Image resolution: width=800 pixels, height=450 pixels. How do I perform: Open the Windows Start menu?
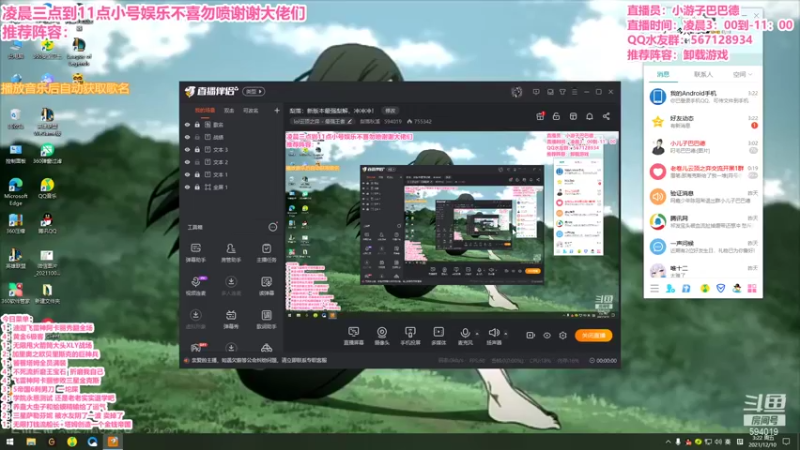pos(9,442)
